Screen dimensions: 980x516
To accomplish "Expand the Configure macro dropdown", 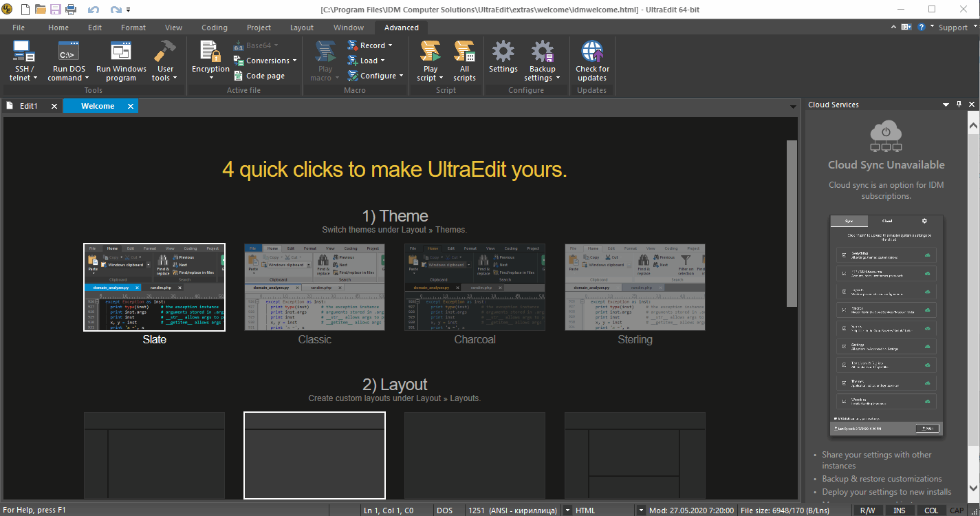I will (401, 76).
